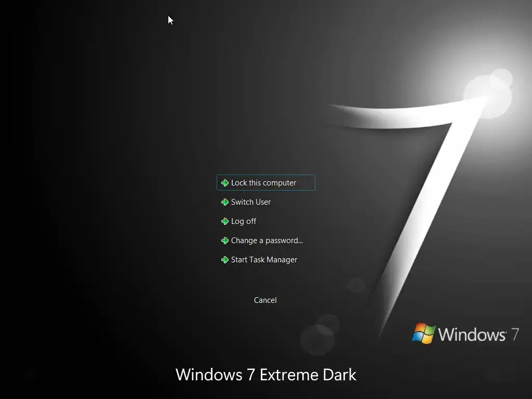This screenshot has height=399, width=532.
Task: Click the green arrow icon beside Lock this computer
Action: click(224, 183)
